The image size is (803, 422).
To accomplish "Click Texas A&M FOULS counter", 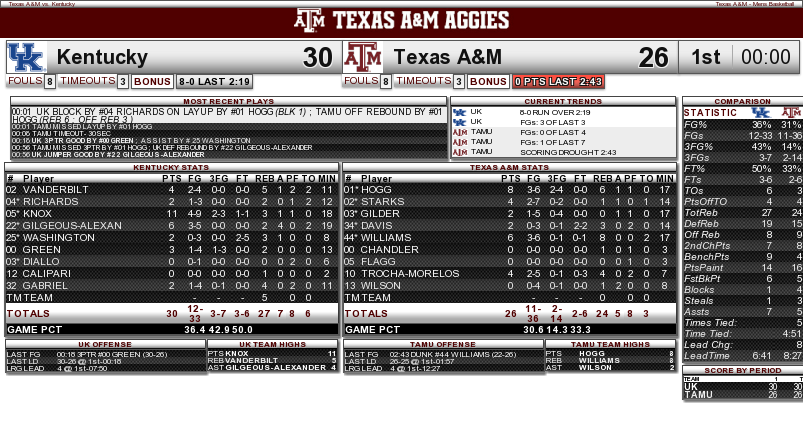I will tap(367, 81).
